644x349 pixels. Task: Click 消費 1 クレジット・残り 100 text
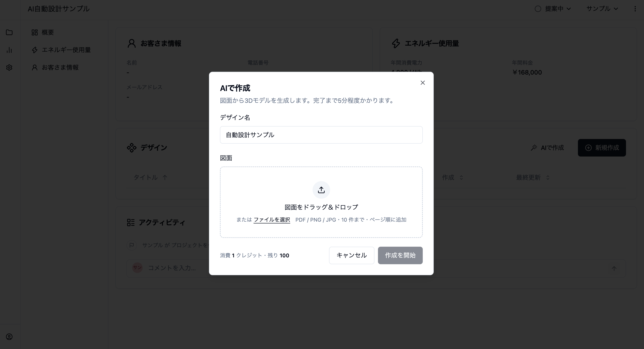pyautogui.click(x=254, y=255)
